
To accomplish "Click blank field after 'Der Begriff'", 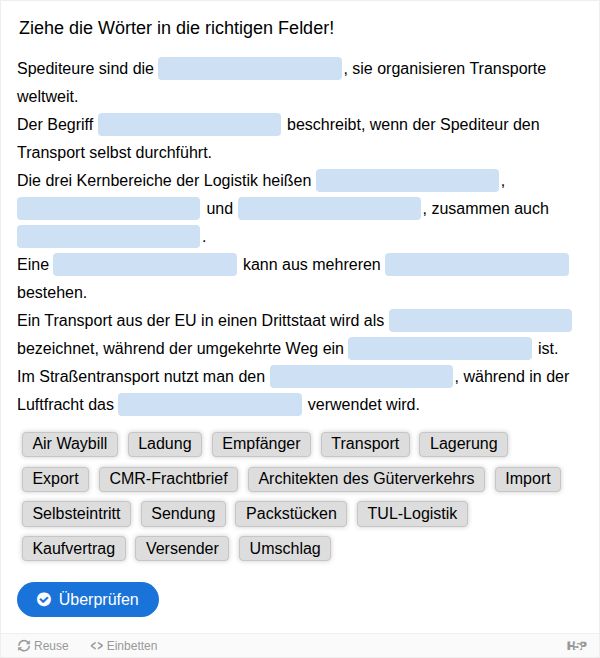I will pyautogui.click(x=190, y=124).
